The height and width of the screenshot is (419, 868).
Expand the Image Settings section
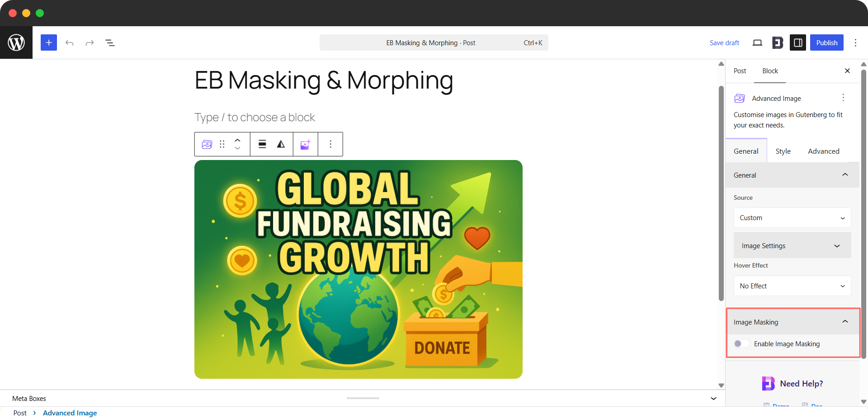pos(792,246)
